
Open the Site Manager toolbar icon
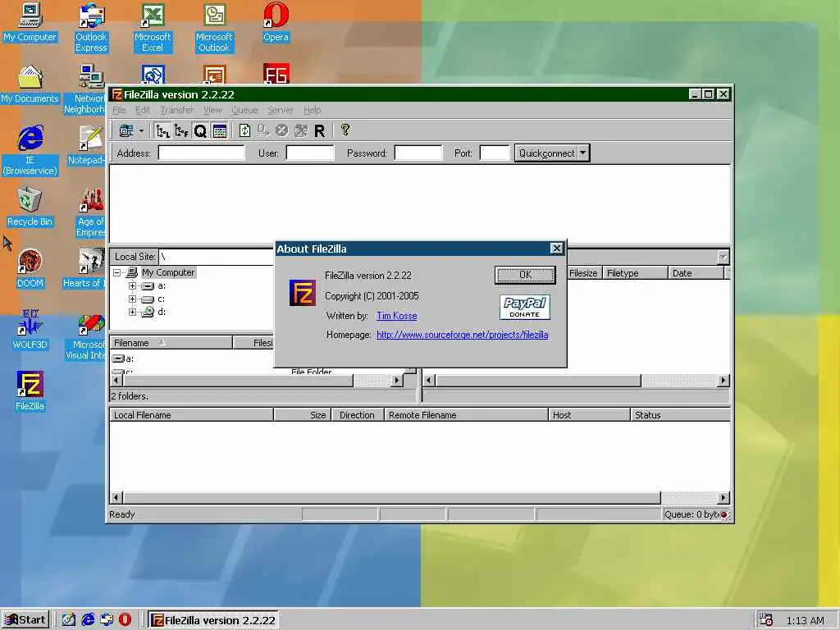pos(126,130)
